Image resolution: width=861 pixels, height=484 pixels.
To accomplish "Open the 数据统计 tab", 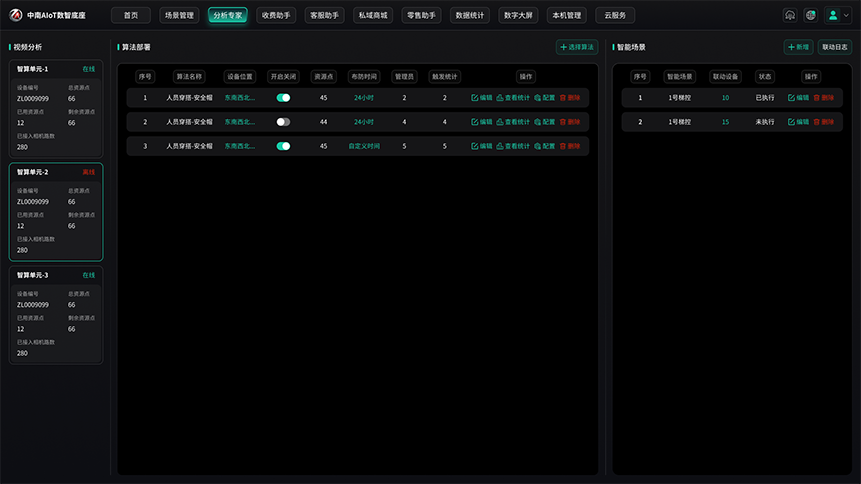I will 469,15.
